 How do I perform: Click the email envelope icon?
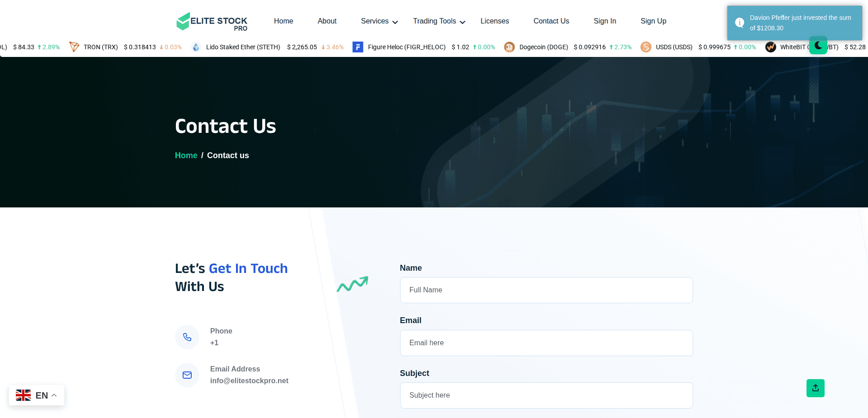[x=187, y=375]
